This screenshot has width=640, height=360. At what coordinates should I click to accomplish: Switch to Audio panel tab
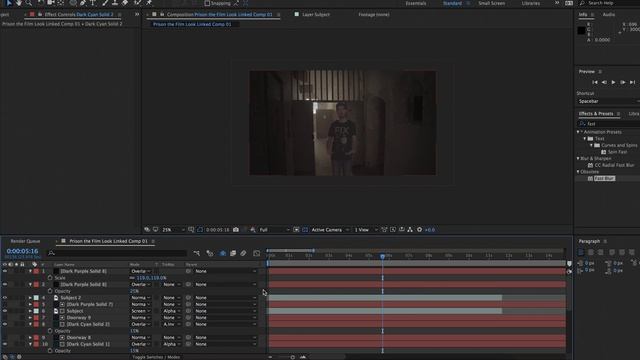pos(609,14)
